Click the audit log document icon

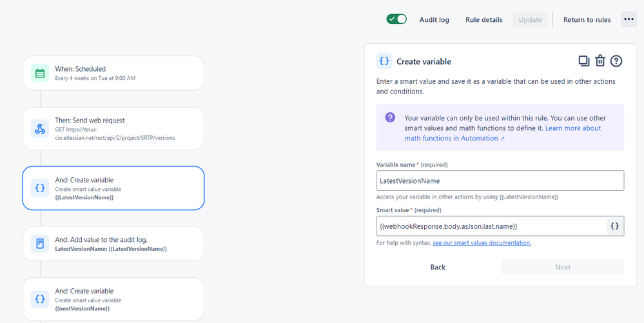[x=40, y=244]
